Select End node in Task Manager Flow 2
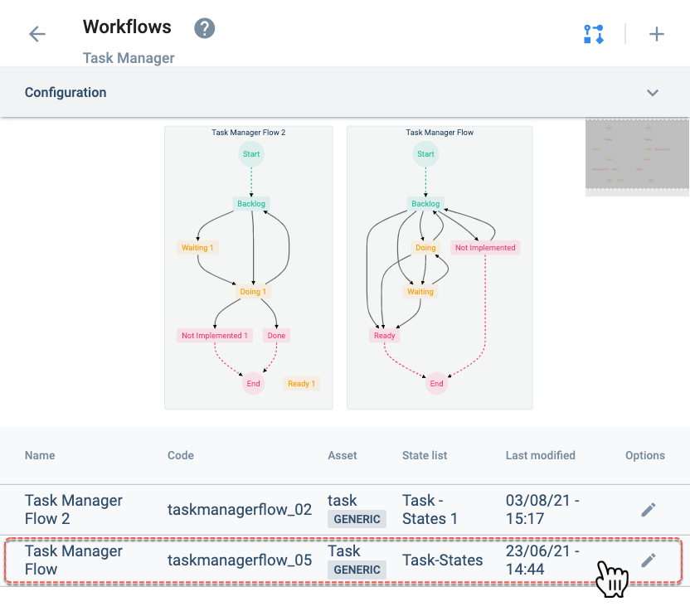This screenshot has height=616, width=690. pos(253,384)
